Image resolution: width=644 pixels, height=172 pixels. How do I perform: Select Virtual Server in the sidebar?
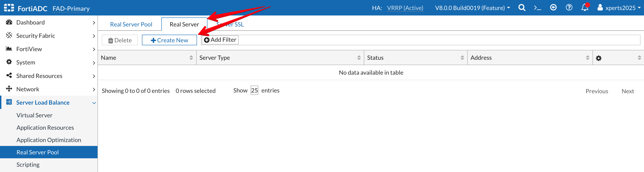[35, 115]
